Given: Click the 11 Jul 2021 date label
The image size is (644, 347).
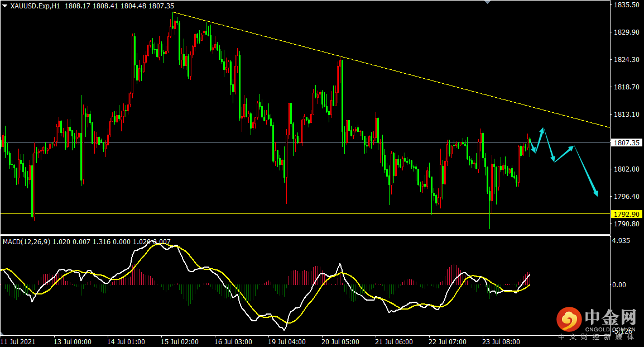Looking at the screenshot, I should (18, 341).
